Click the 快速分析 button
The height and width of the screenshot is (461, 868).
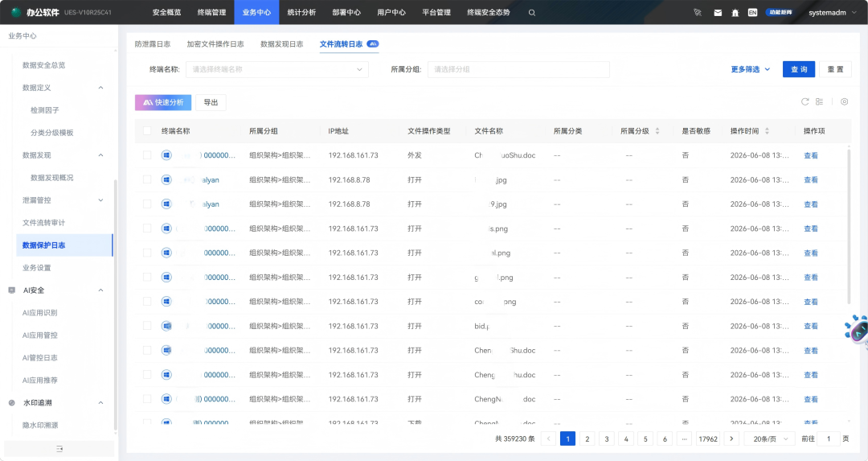163,102
